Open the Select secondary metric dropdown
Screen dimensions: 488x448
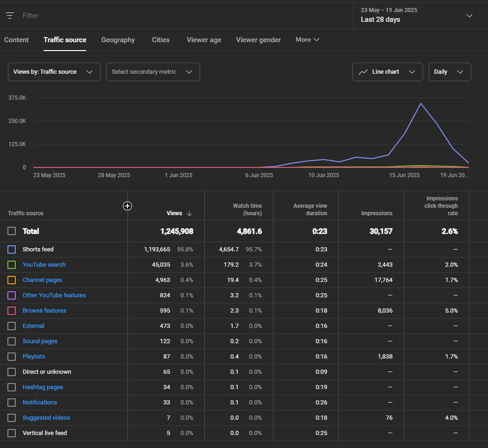click(153, 72)
